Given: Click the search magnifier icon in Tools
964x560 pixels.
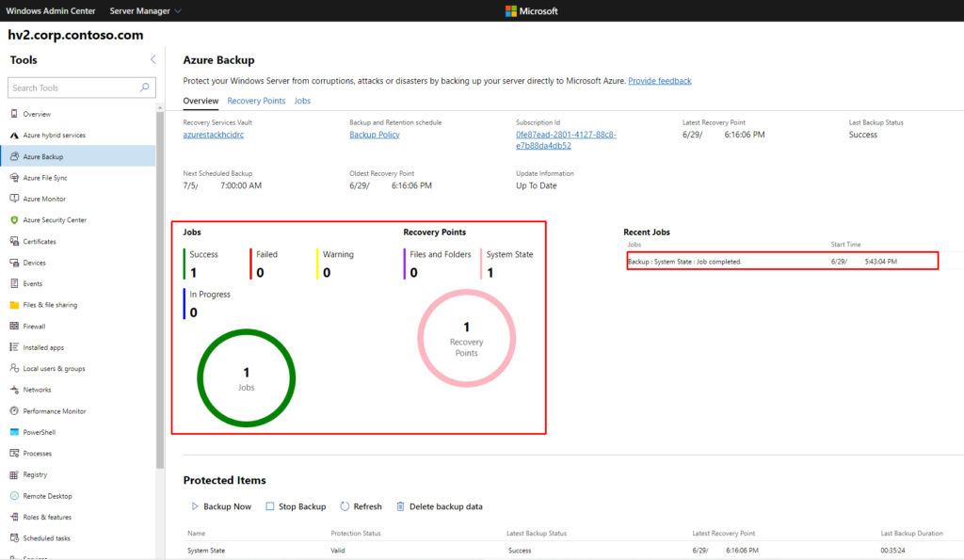Looking at the screenshot, I should click(x=144, y=88).
